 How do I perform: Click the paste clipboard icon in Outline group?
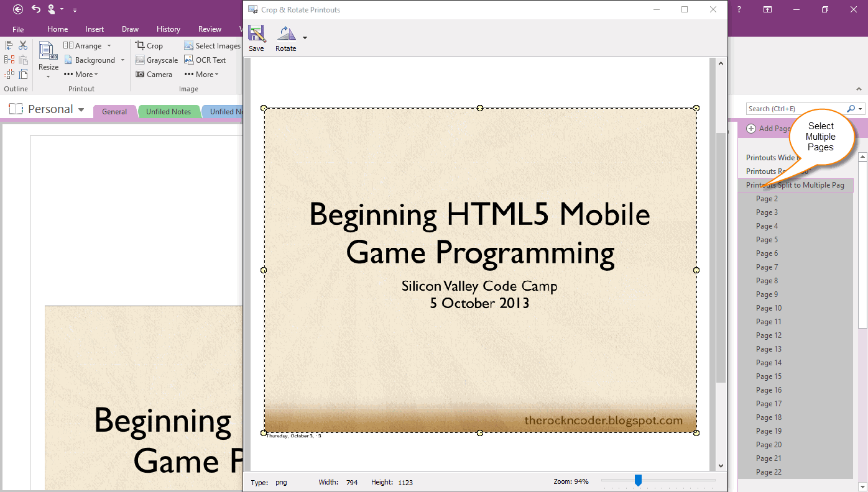[x=23, y=60]
